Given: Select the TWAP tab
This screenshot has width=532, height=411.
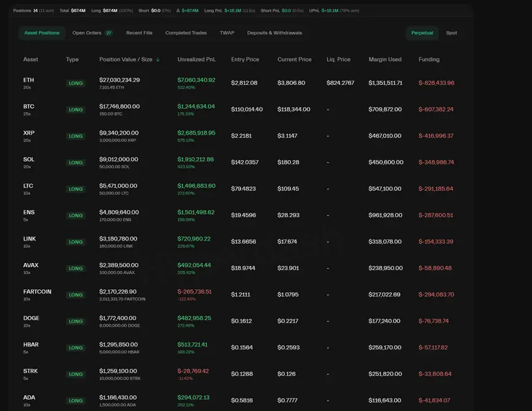Looking at the screenshot, I should pos(227,33).
